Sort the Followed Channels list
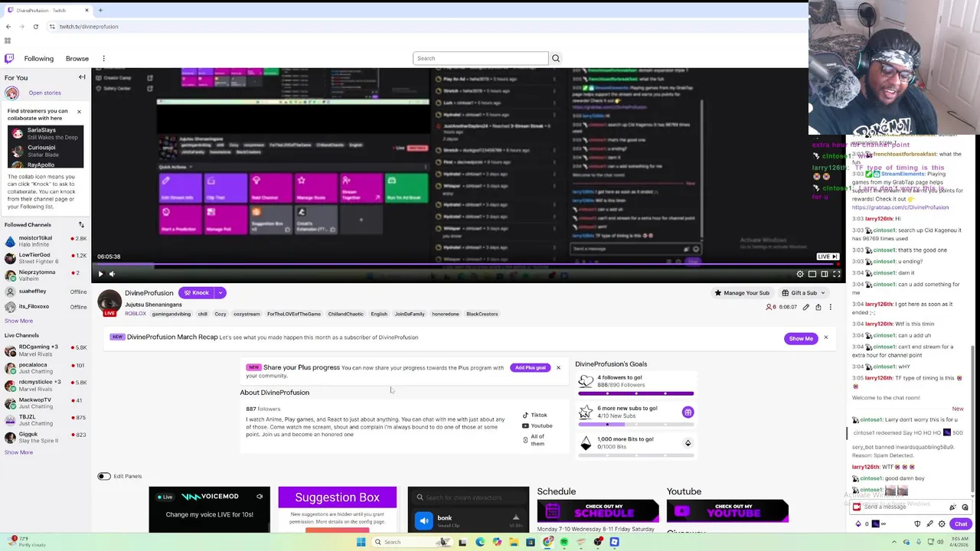The image size is (980, 551). coord(81,225)
